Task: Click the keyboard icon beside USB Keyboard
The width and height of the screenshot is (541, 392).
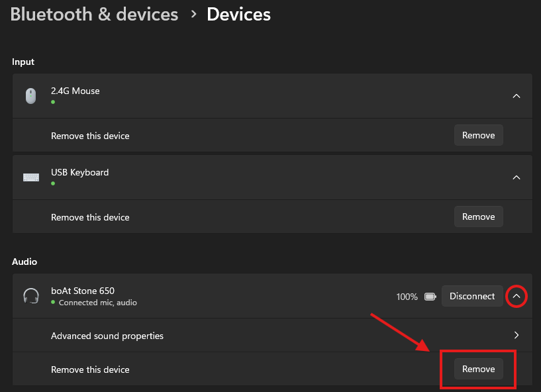Action: pyautogui.click(x=30, y=177)
